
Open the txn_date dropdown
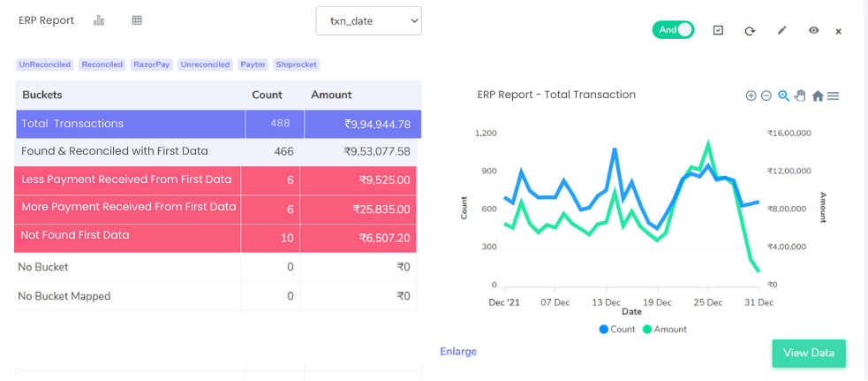(368, 21)
